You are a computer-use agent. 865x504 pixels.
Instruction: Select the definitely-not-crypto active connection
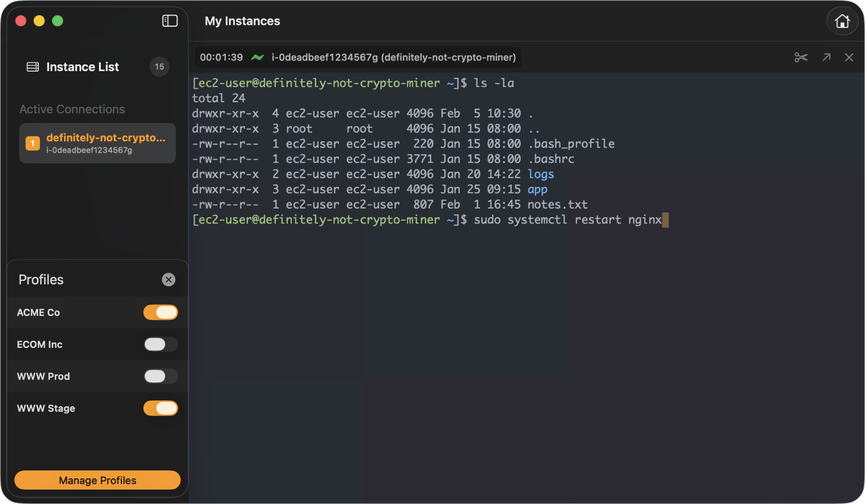click(x=98, y=143)
